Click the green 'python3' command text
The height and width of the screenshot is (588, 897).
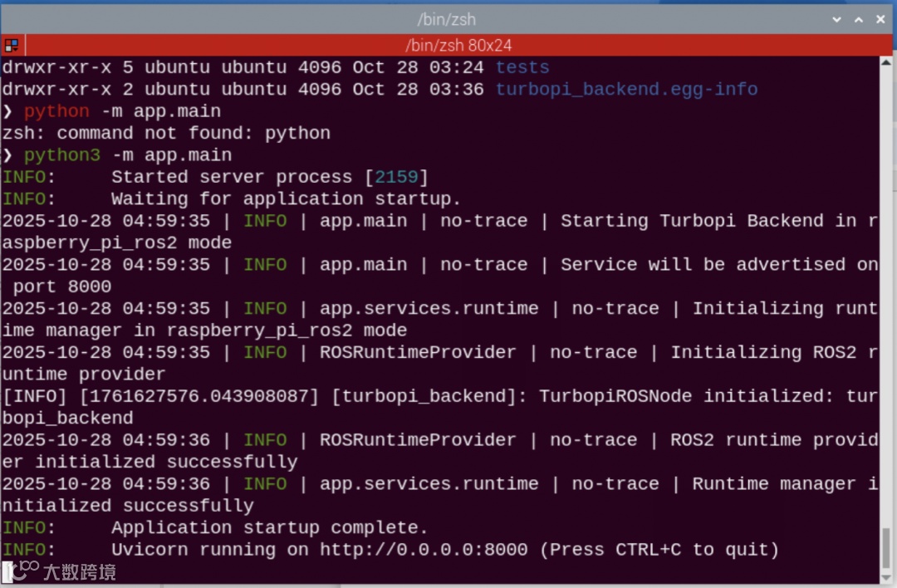click(62, 155)
